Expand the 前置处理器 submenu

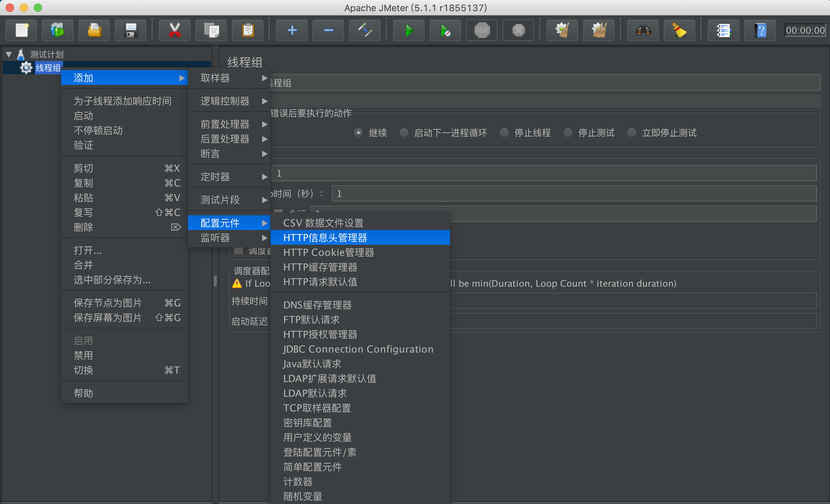click(x=230, y=124)
